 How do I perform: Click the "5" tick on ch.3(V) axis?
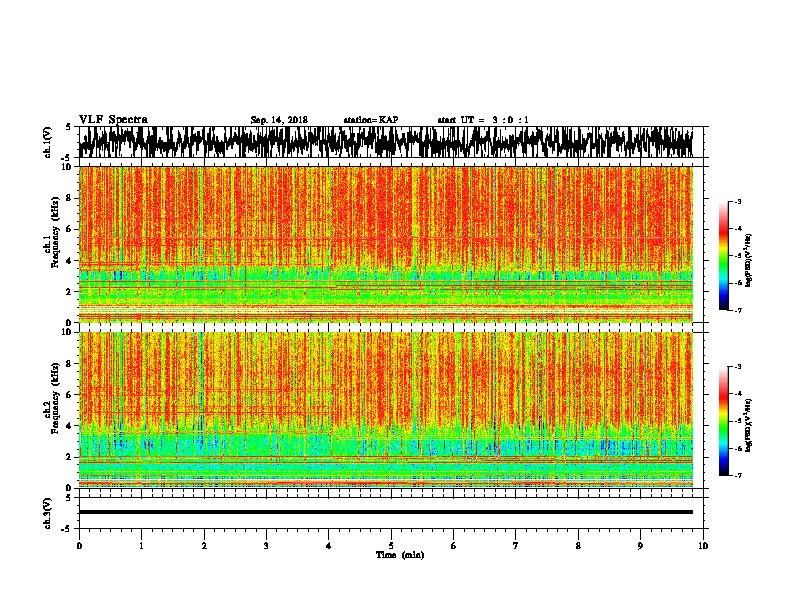coord(68,498)
